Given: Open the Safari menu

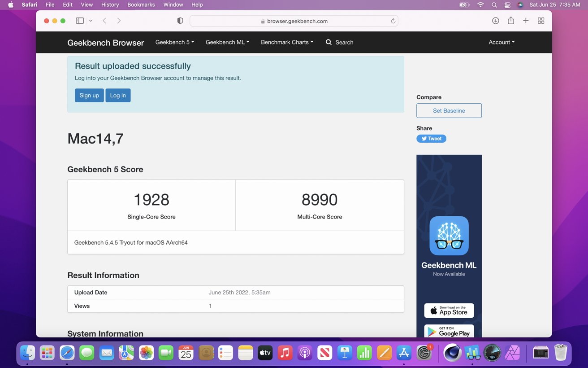Looking at the screenshot, I should (x=30, y=4).
